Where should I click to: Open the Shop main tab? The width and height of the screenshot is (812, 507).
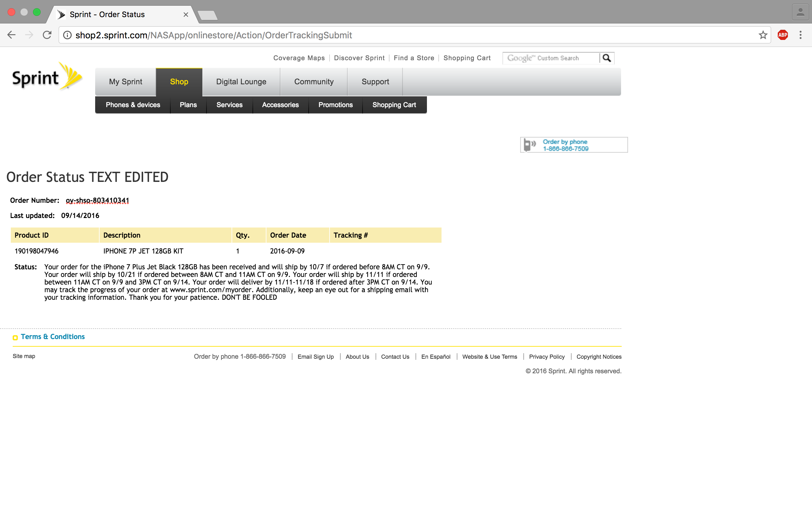[179, 82]
